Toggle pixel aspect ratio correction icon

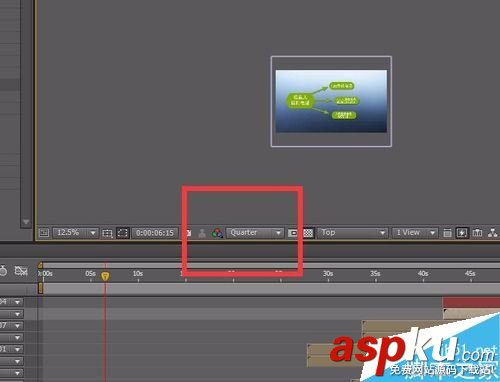point(447,233)
